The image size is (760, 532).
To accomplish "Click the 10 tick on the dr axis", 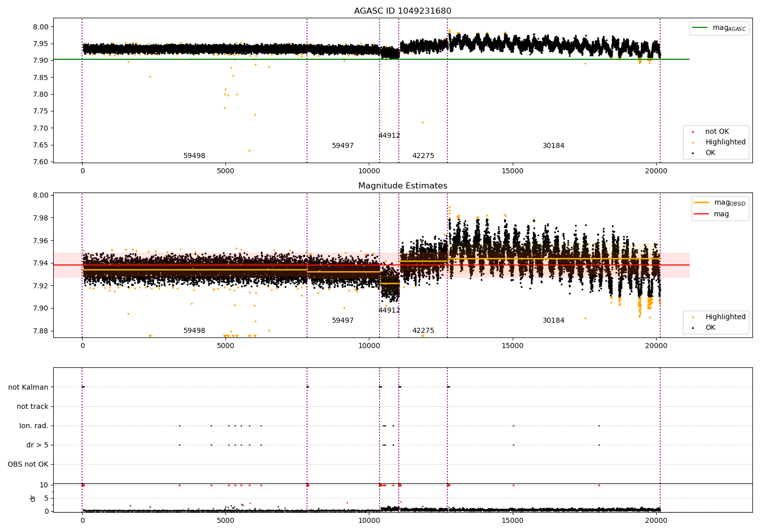I will click(x=44, y=485).
